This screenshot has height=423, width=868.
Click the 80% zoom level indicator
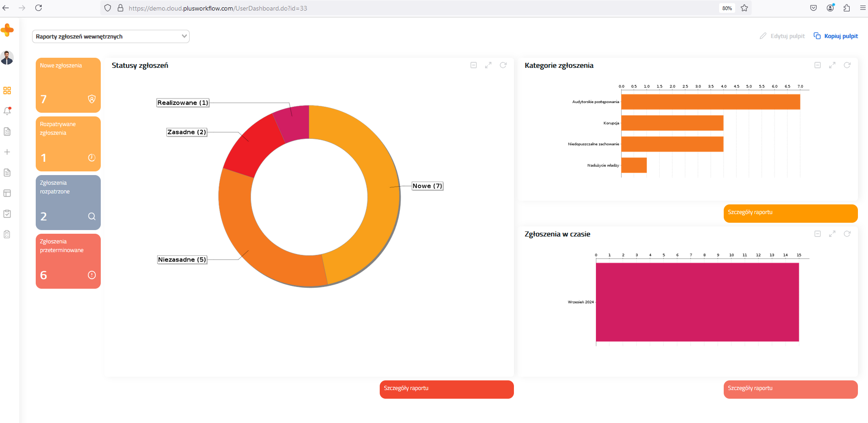click(x=727, y=8)
